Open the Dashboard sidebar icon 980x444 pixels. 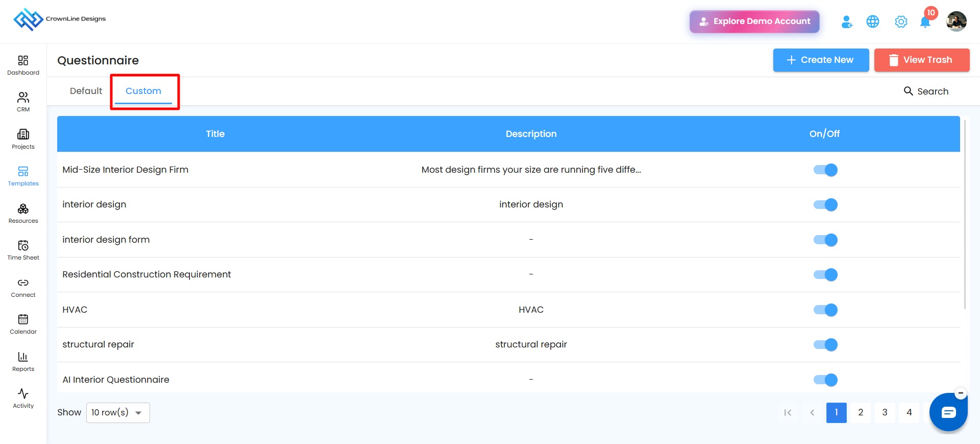23,61
